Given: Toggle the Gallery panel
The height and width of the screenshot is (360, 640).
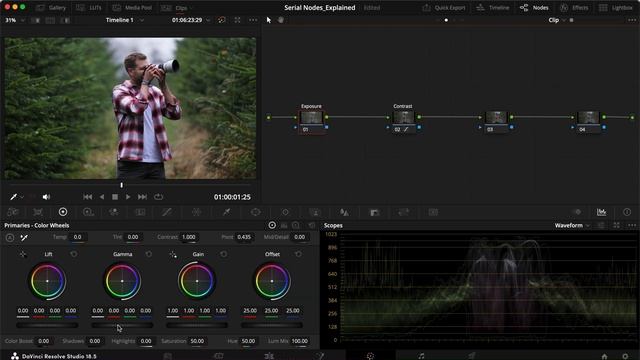Looking at the screenshot, I should click(x=51, y=8).
